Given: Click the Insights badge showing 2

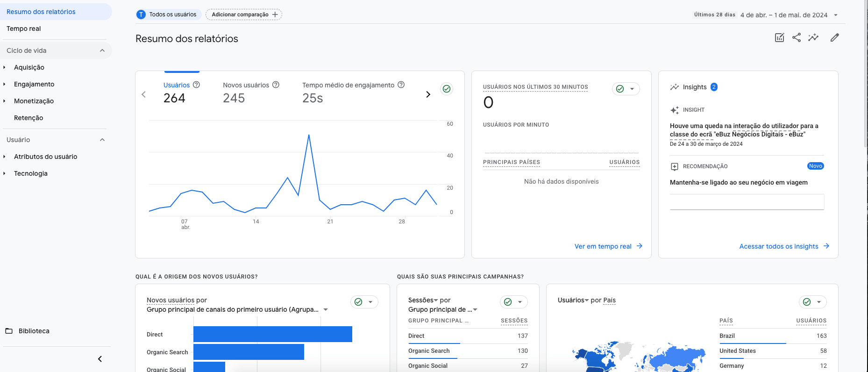Looking at the screenshot, I should (x=714, y=87).
